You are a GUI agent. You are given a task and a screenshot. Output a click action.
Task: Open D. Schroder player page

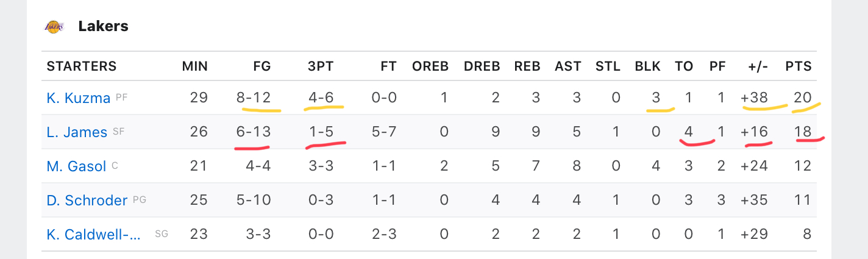pyautogui.click(x=87, y=200)
